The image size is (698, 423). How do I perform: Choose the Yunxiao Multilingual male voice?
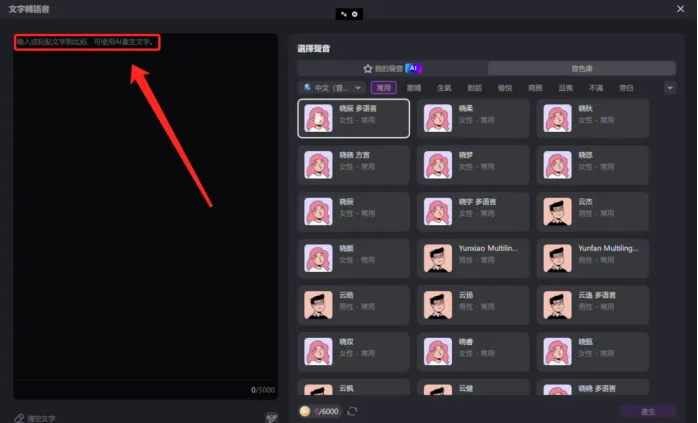click(x=473, y=258)
